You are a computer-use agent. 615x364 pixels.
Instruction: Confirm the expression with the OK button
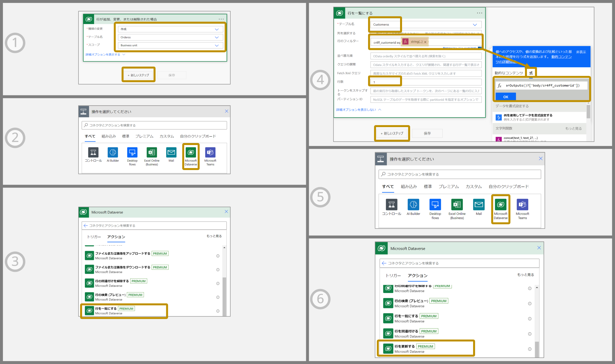click(x=506, y=97)
